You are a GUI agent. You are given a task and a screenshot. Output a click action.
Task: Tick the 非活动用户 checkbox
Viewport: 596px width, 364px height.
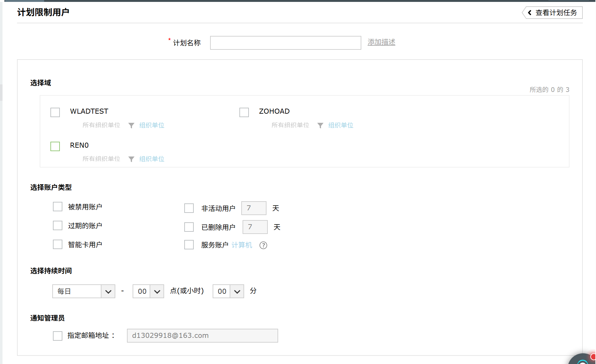click(x=189, y=208)
